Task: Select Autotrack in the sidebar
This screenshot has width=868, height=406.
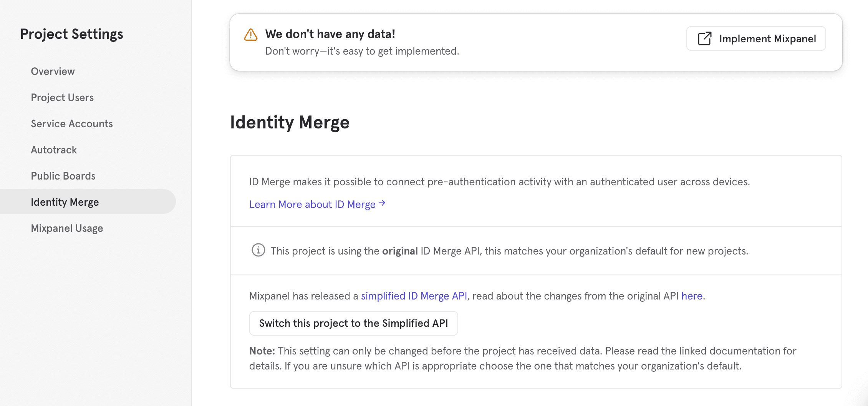Action: 54,150
